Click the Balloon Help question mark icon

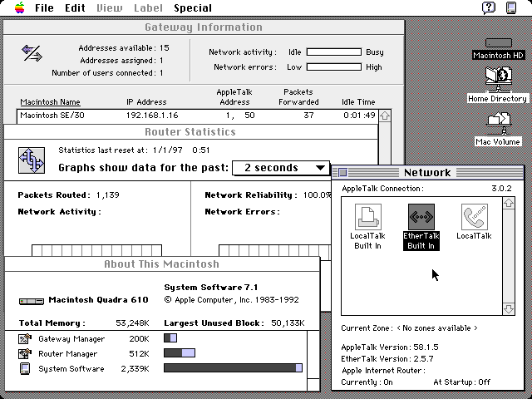488,7
